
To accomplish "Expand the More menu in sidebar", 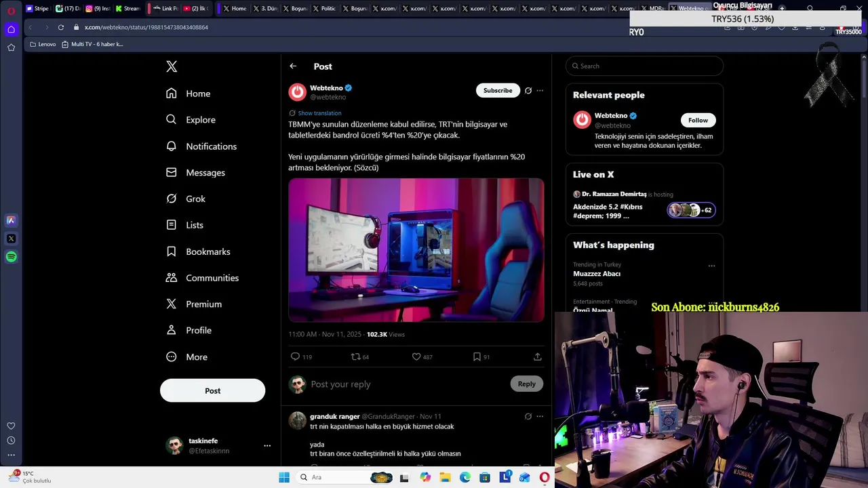I will (x=186, y=357).
